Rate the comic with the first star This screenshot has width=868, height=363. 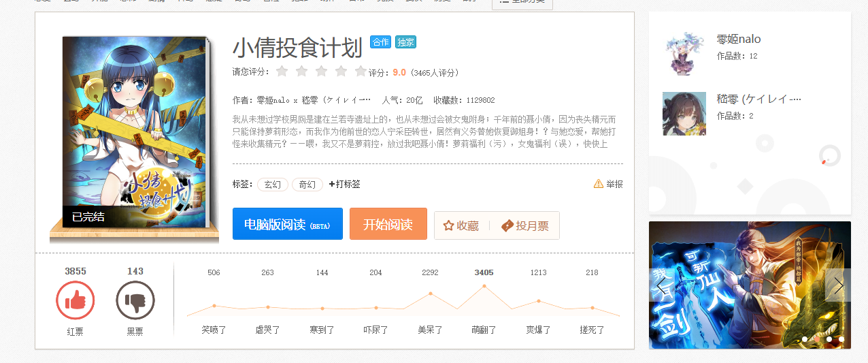[x=282, y=72]
